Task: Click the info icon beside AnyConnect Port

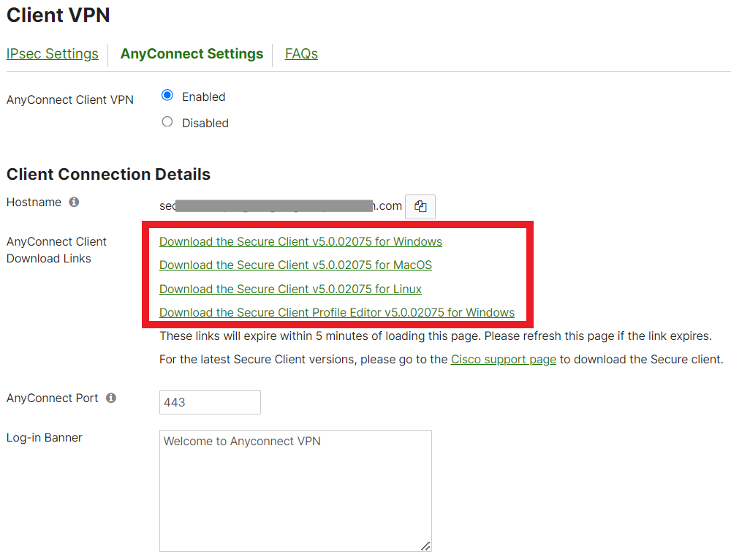Action: 111,398
